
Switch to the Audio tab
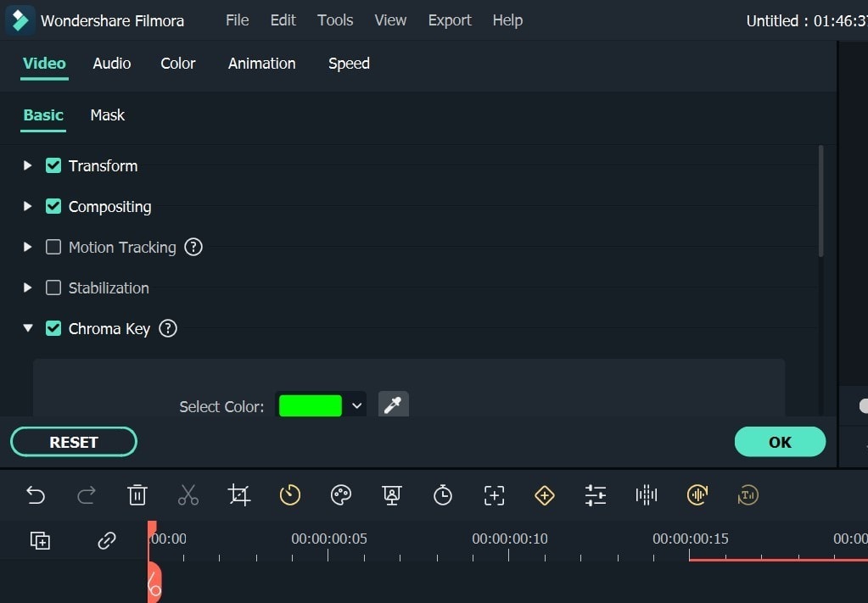point(112,64)
